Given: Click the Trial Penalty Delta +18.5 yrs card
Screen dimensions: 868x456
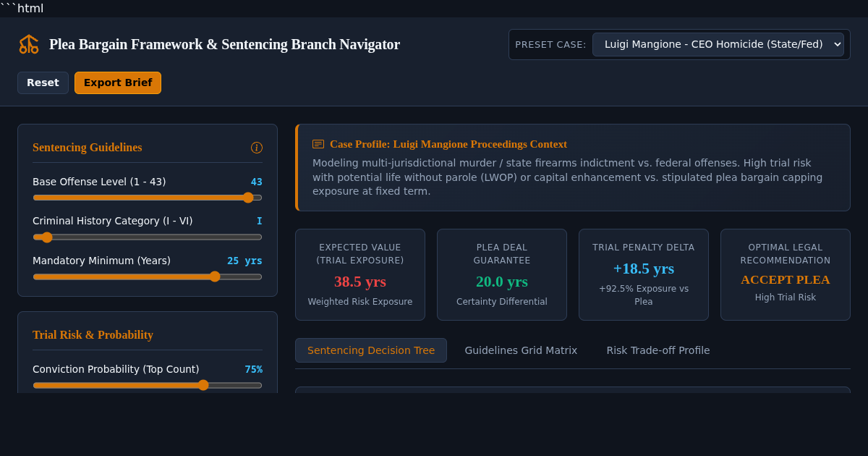Looking at the screenshot, I should coord(644,274).
